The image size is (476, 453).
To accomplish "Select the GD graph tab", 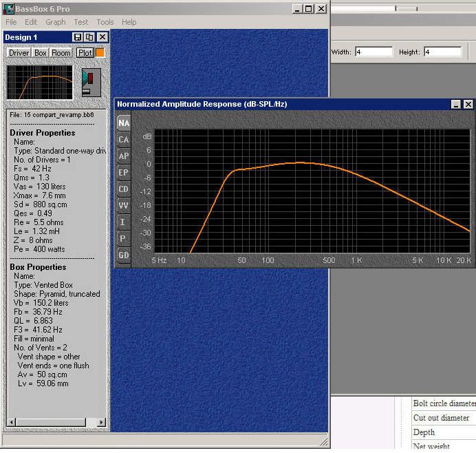I will pyautogui.click(x=123, y=255).
